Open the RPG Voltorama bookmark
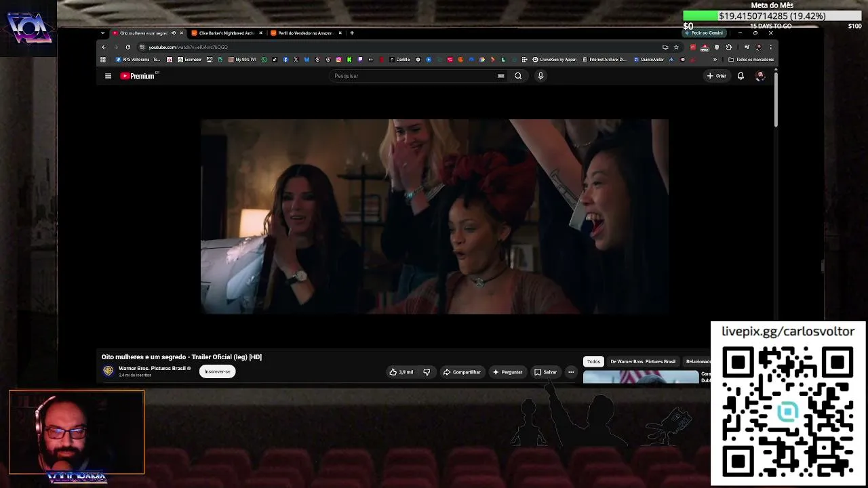The height and width of the screenshot is (488, 868). pyautogui.click(x=138, y=60)
